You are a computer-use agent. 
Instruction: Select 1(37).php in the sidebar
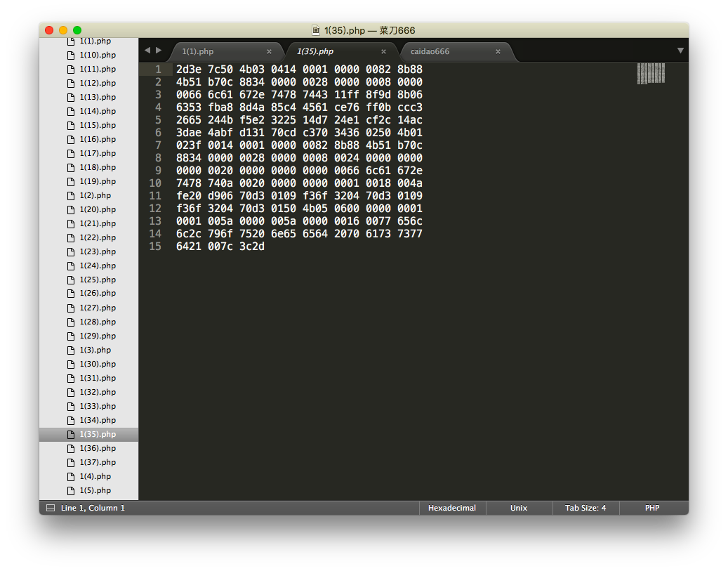point(98,463)
